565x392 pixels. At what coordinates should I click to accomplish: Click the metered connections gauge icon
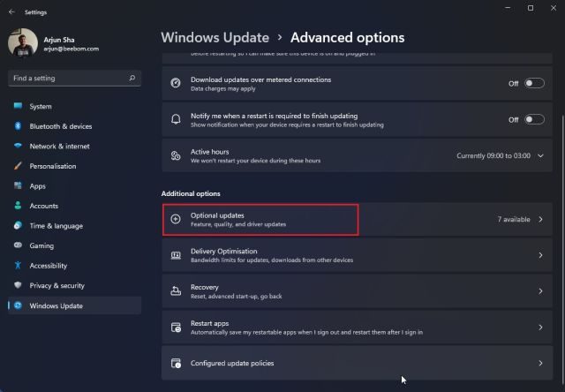(176, 83)
